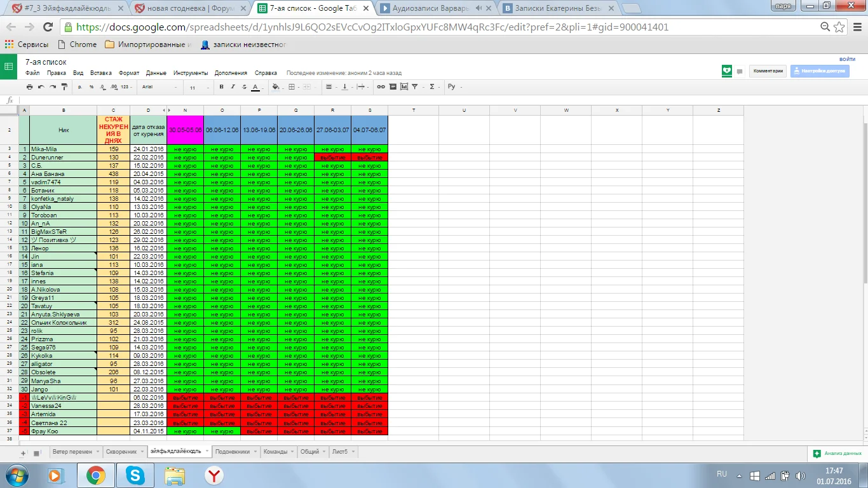
Task: Switch to the Ветер перемен sheet tab
Action: [x=72, y=452]
